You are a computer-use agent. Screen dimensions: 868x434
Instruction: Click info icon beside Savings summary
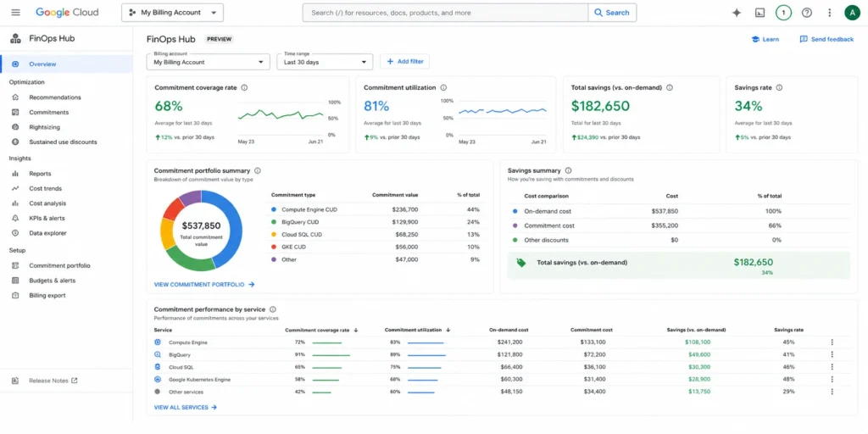coord(568,171)
